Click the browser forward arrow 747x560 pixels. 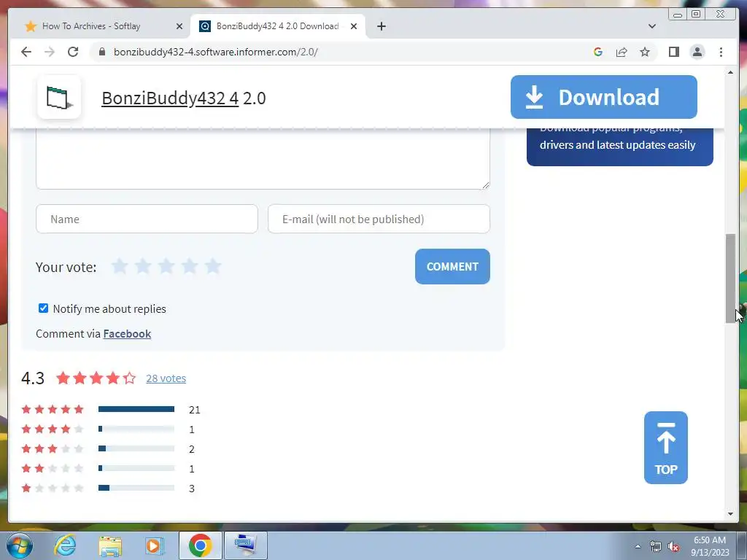tap(50, 52)
